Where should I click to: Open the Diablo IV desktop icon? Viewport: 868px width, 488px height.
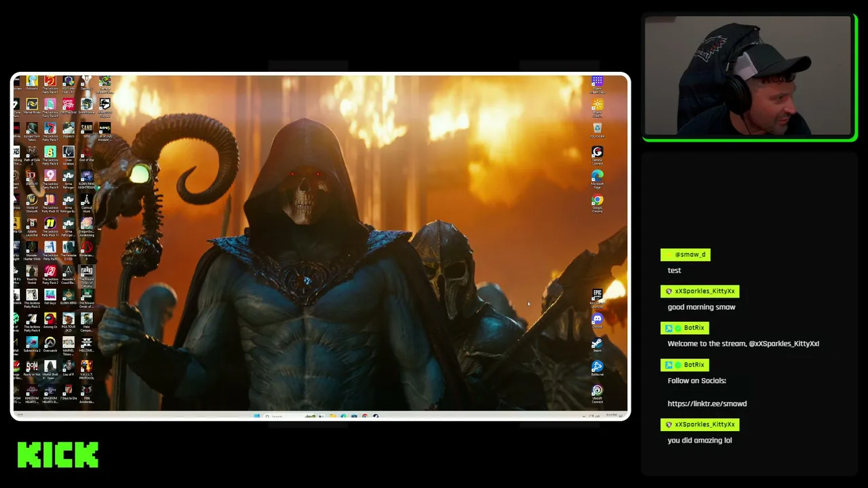(x=32, y=178)
